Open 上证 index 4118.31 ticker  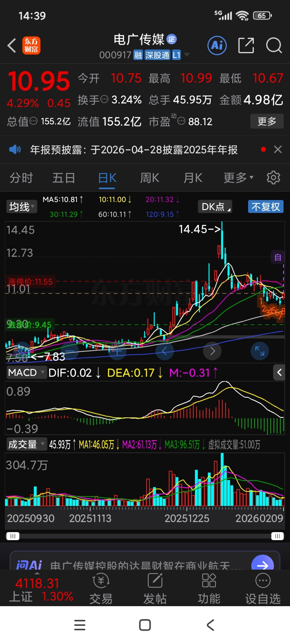tap(40, 589)
